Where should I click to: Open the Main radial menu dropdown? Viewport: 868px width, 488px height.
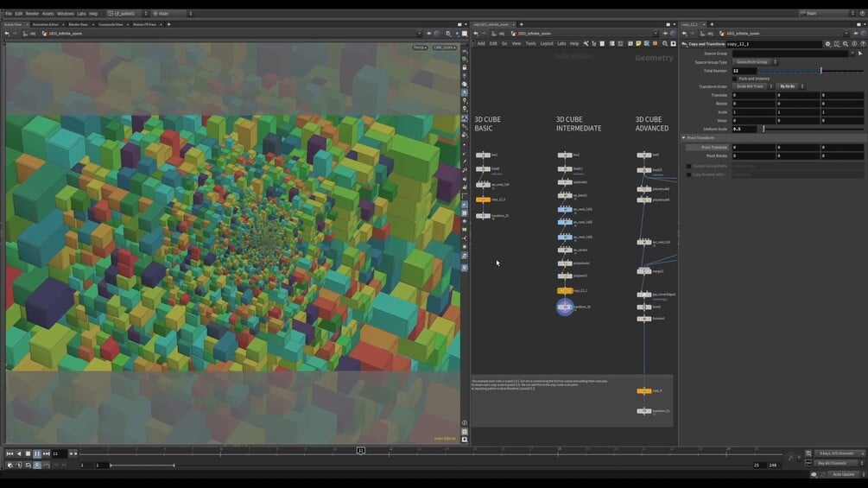click(172, 13)
